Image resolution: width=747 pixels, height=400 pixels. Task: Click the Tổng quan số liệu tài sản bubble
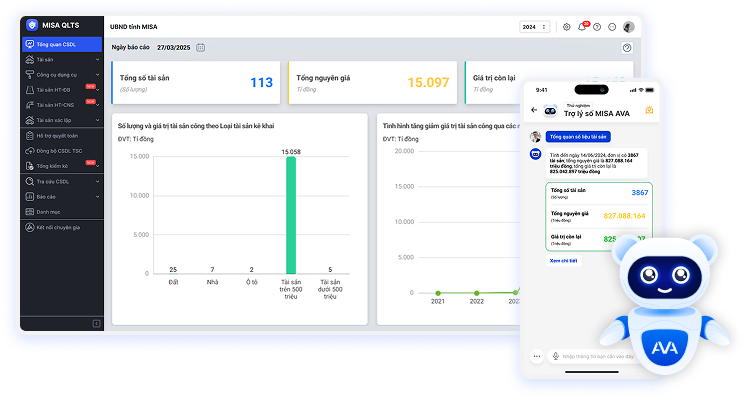point(578,137)
